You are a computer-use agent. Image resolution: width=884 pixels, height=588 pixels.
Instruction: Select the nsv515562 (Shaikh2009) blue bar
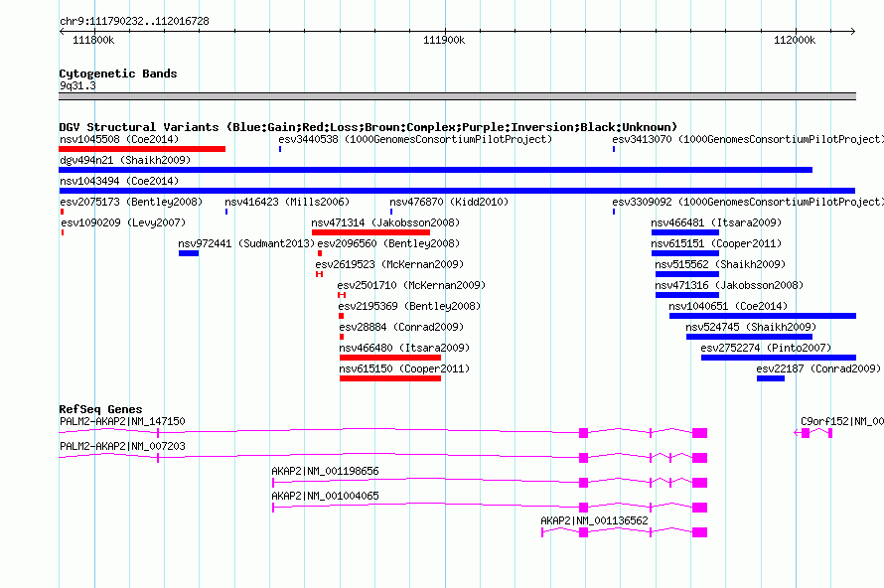coord(686,274)
